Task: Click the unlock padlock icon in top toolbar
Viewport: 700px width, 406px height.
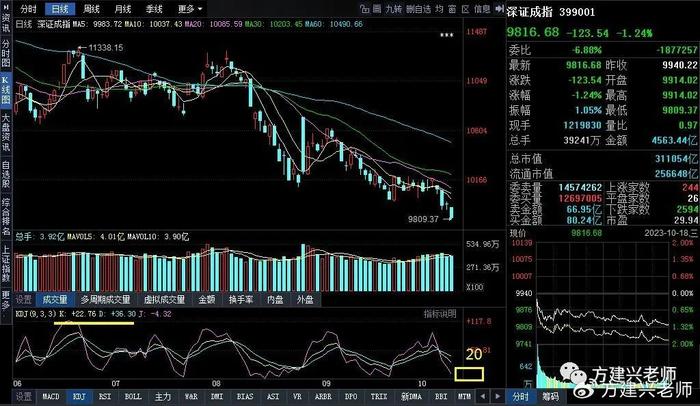Action: click(x=364, y=9)
